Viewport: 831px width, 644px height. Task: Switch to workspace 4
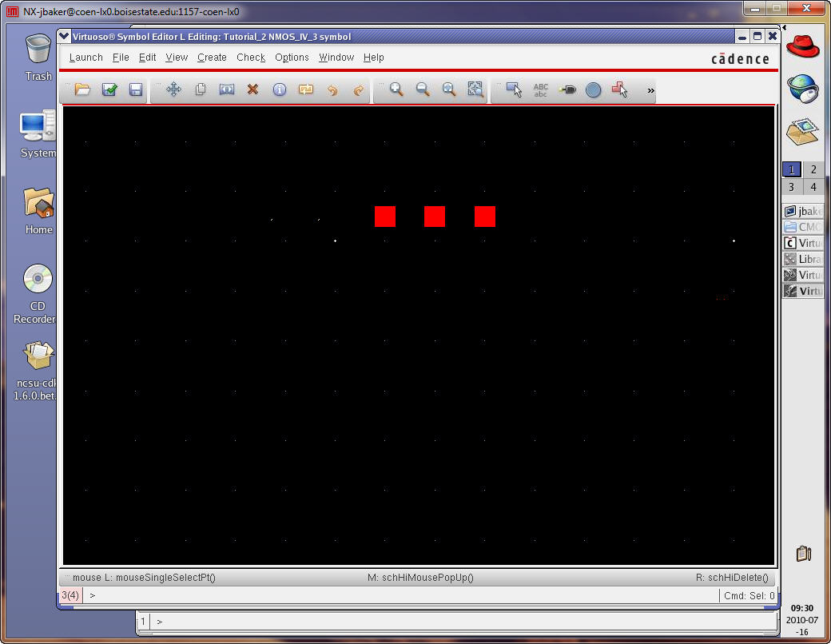click(813, 187)
